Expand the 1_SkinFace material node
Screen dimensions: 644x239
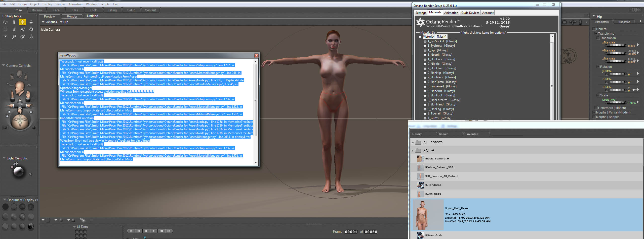click(x=425, y=59)
